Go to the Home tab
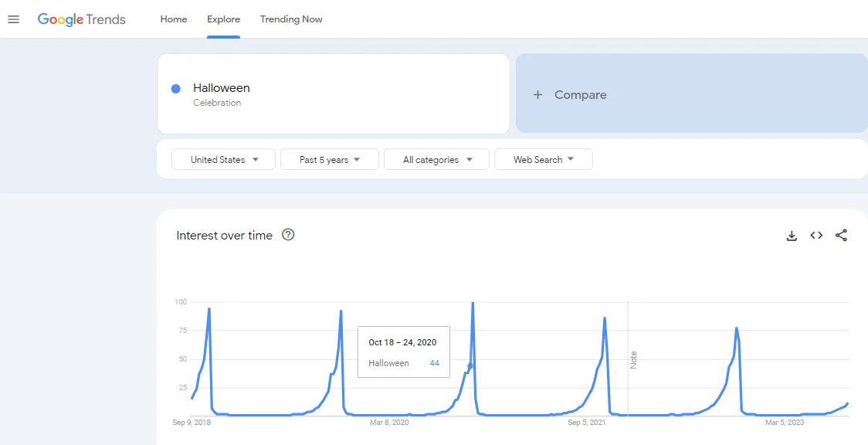Image resolution: width=868 pixels, height=445 pixels. point(174,19)
